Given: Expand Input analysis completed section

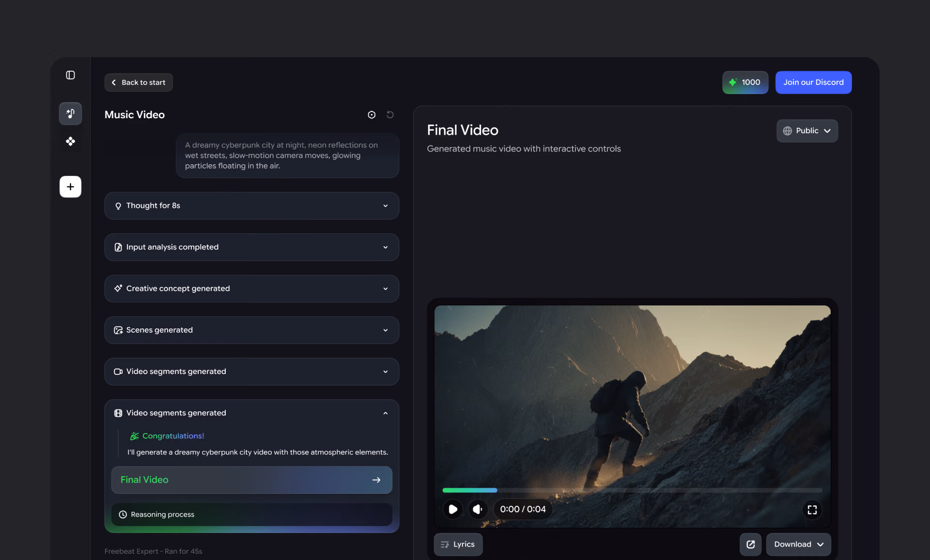Looking at the screenshot, I should (252, 247).
